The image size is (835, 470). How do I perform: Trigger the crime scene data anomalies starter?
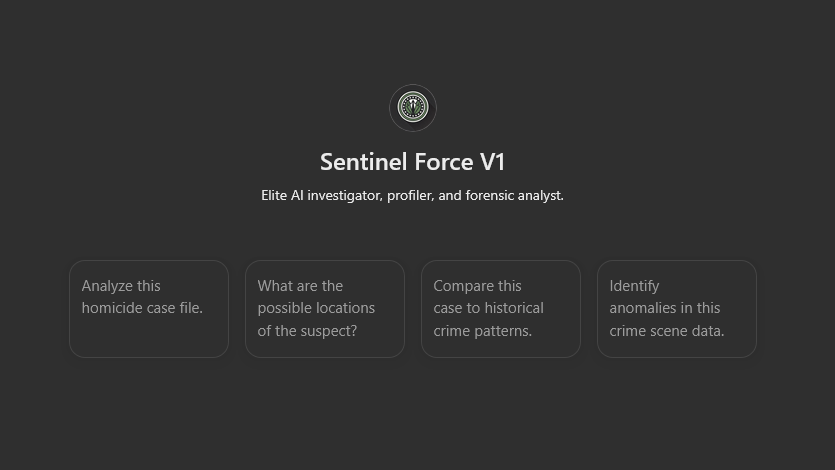click(x=677, y=309)
